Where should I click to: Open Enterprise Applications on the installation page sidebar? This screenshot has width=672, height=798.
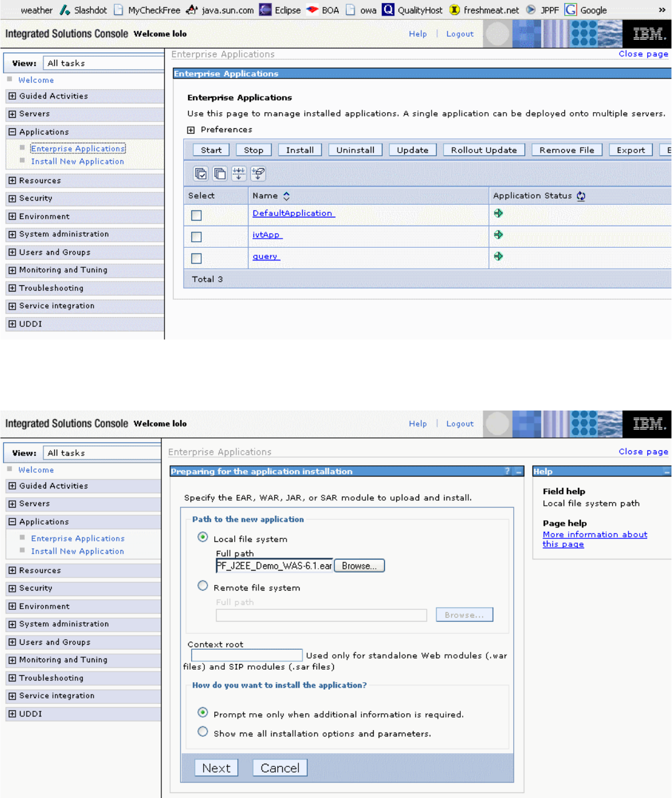coord(78,538)
